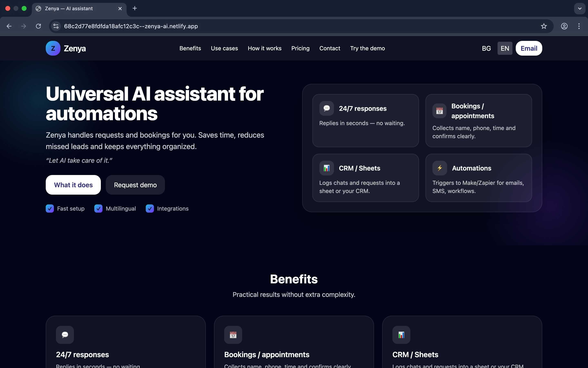Click the chat bubble icon in hero 24/7 responses card

326,108
